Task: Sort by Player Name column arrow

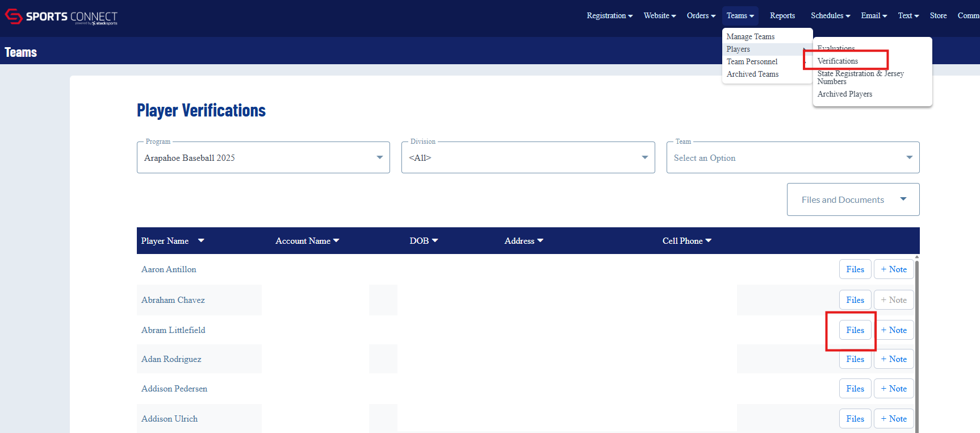Action: point(201,240)
